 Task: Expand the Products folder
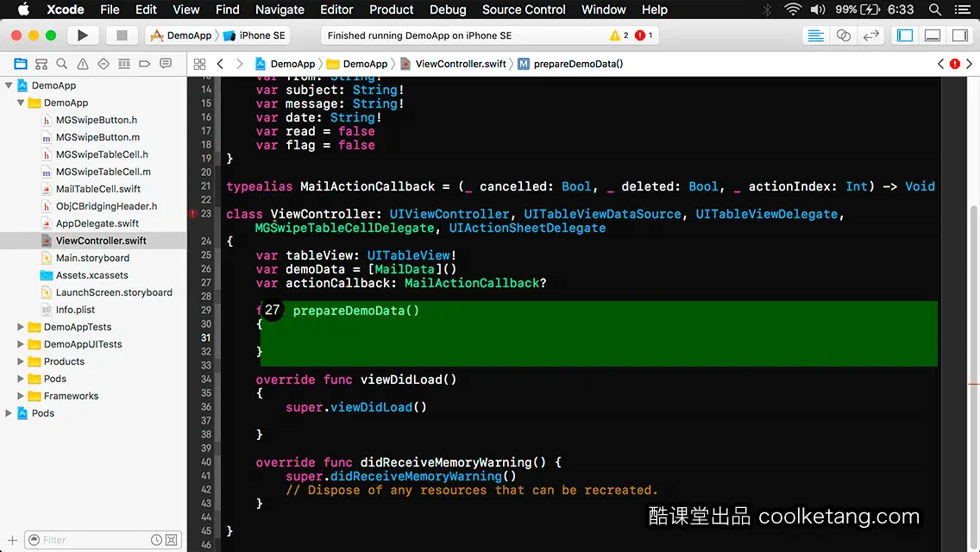21,361
